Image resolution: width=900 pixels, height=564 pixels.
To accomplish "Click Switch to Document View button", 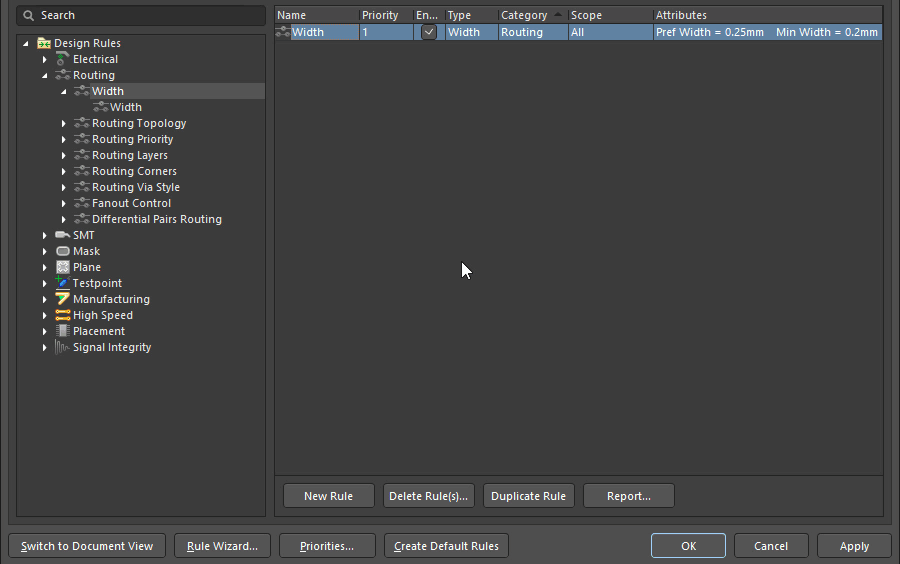I will click(x=87, y=546).
